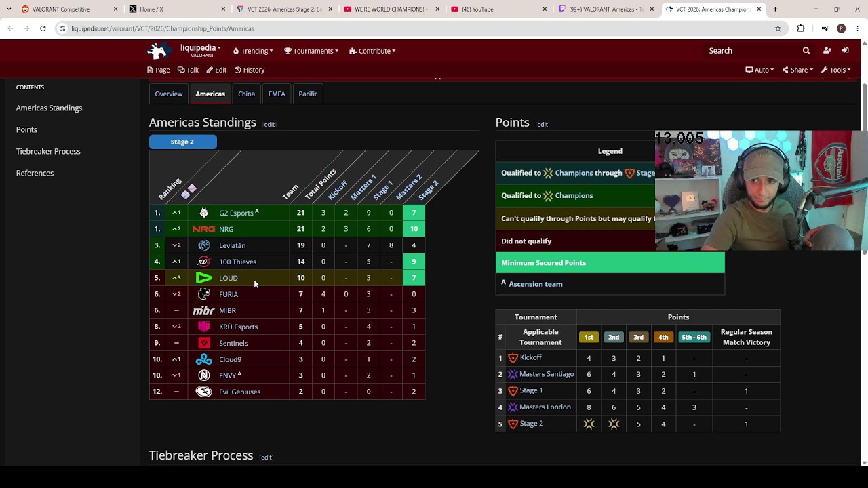This screenshot has width=868, height=488.
Task: Switch to the Pacific tab
Action: [308, 94]
